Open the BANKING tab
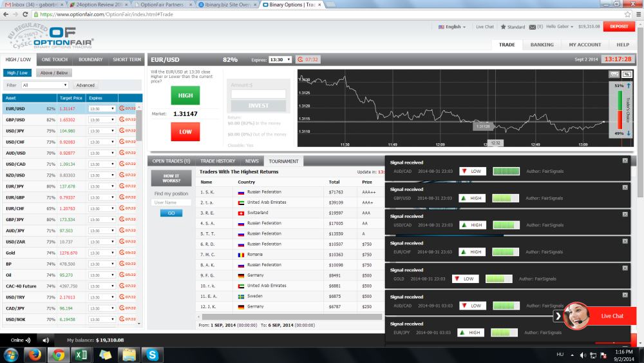The image size is (644, 363). (x=542, y=44)
